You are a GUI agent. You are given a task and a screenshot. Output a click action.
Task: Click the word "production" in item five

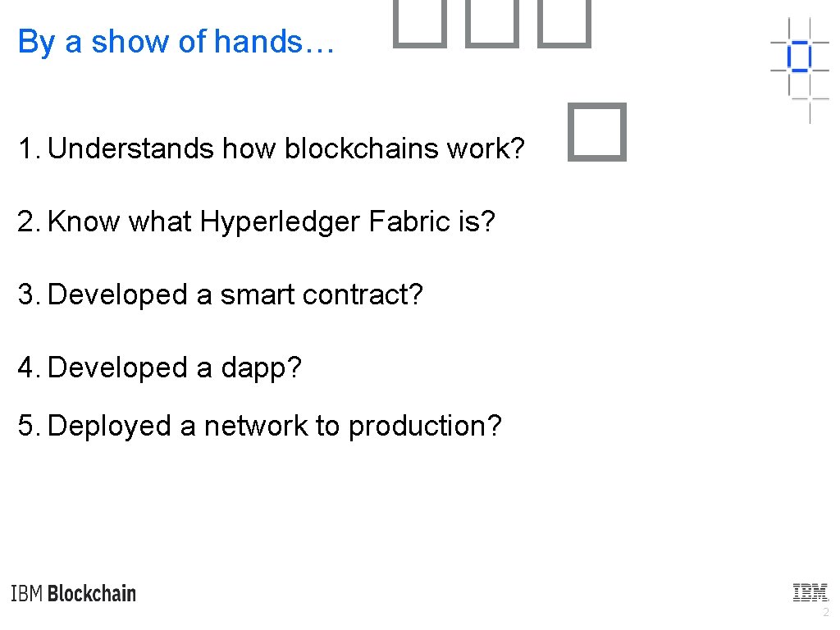click(418, 427)
